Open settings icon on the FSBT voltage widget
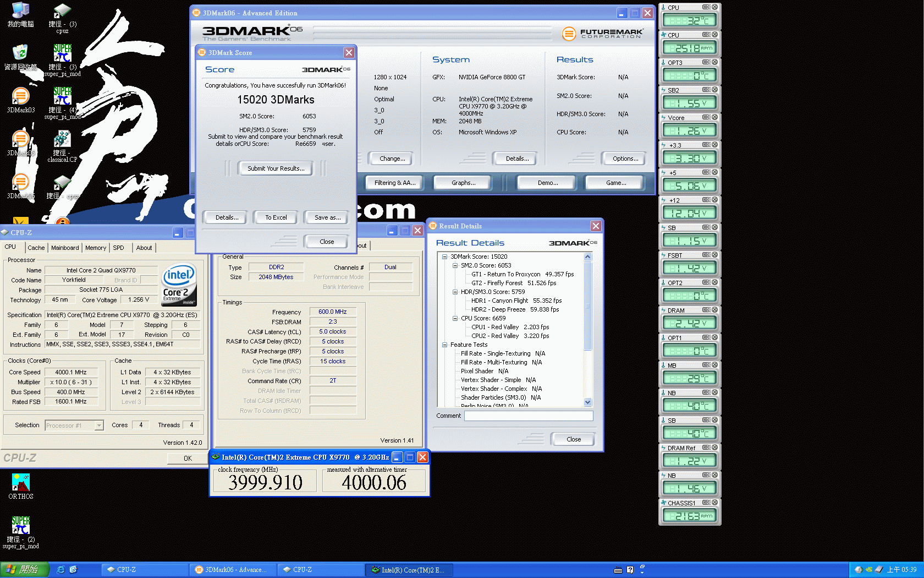 click(x=706, y=255)
